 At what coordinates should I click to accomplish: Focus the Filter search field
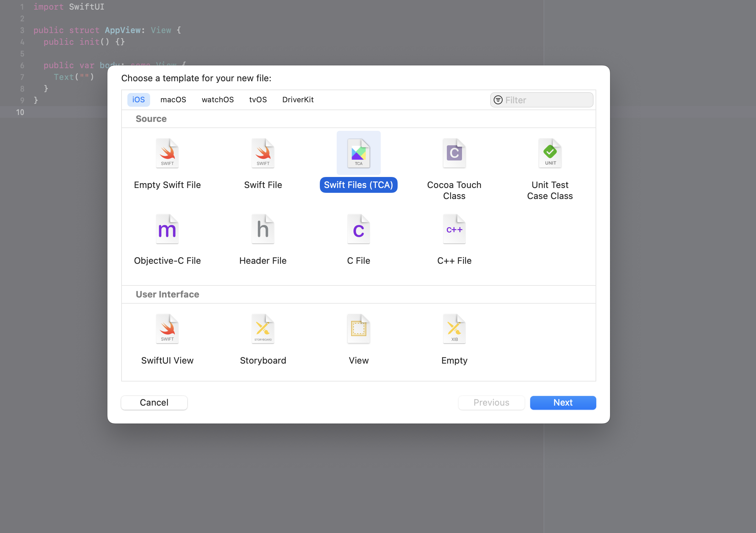tap(547, 100)
